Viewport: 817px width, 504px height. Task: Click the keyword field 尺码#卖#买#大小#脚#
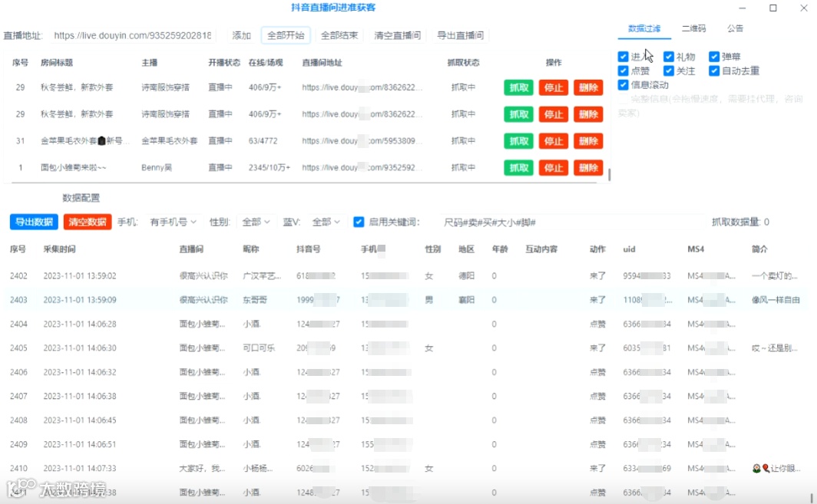point(571,222)
